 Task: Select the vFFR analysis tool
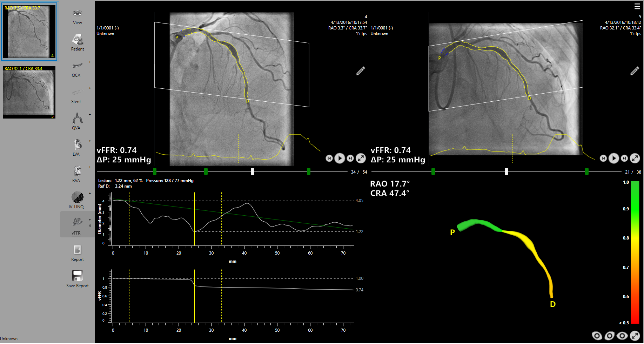coord(77,226)
